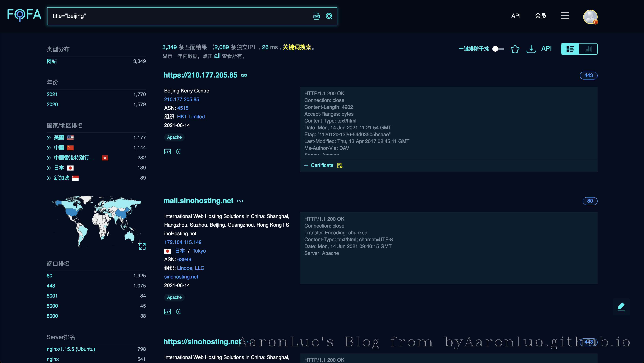The height and width of the screenshot is (363, 644).
Task: Switch to list view mode
Action: pyautogui.click(x=570, y=49)
